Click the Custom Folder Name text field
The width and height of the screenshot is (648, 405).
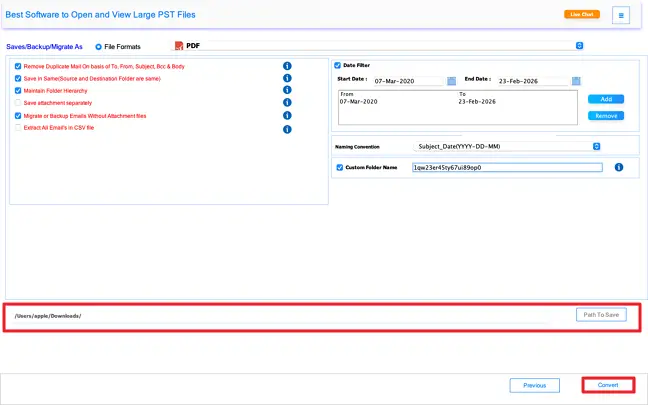[x=506, y=167]
